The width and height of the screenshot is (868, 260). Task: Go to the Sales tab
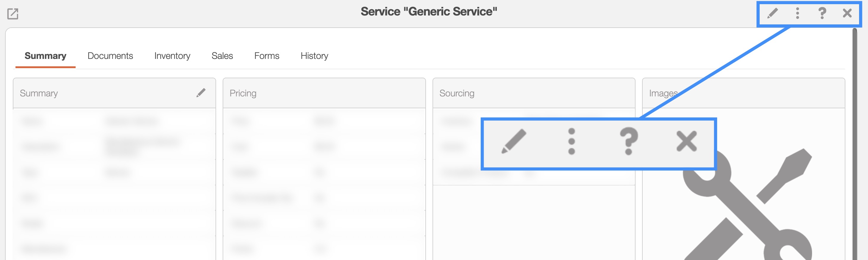(222, 56)
